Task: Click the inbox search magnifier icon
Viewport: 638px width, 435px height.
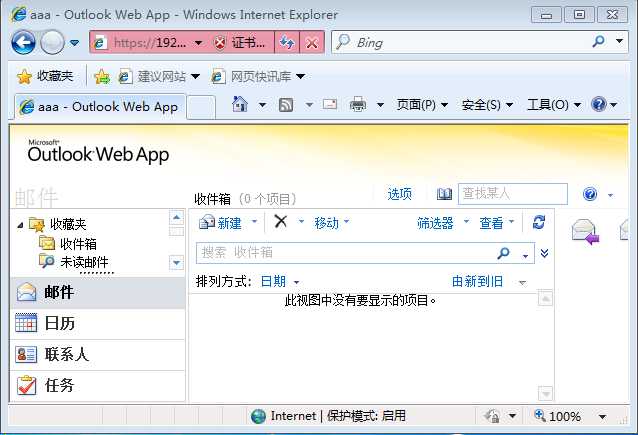Action: pos(503,253)
